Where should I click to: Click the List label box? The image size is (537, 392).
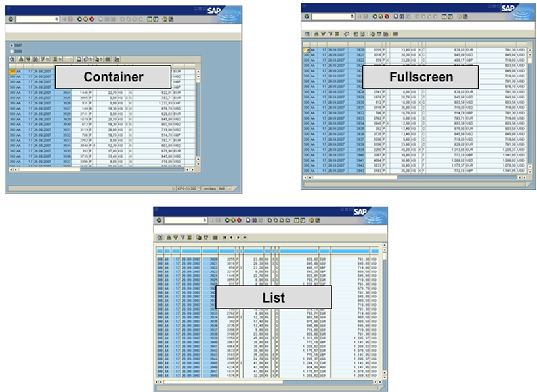(x=273, y=297)
